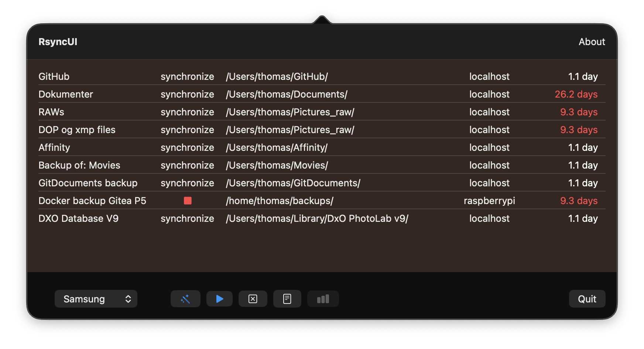Select the RAWs task name
Image resolution: width=644 pixels, height=349 pixels.
click(51, 112)
